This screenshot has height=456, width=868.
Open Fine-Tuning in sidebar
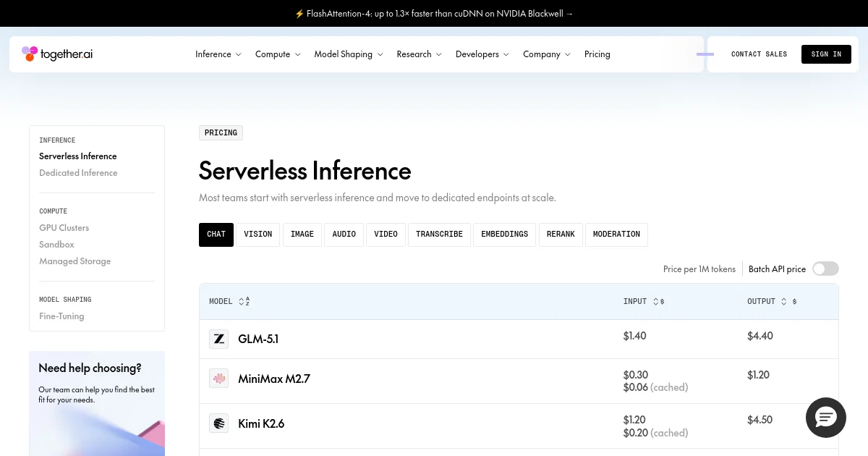(x=61, y=316)
